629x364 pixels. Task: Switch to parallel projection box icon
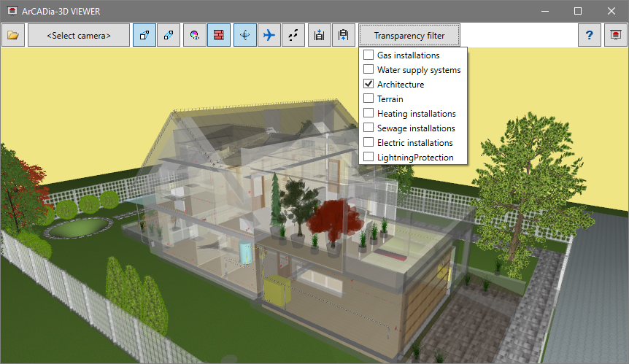pos(169,35)
